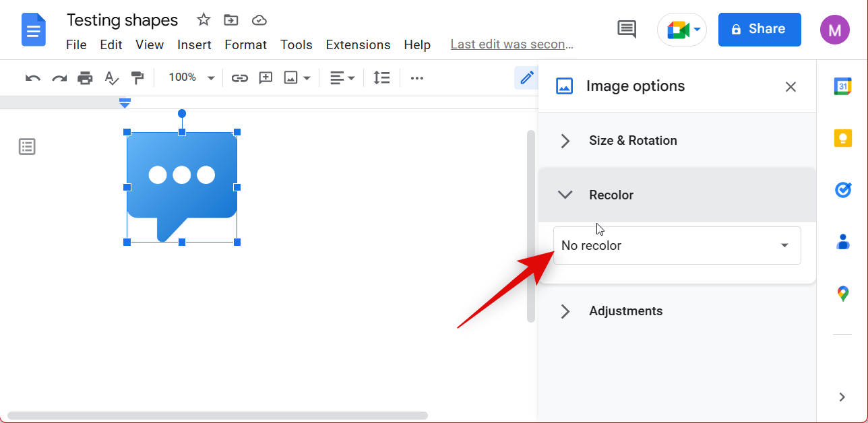Viewport: 868px width, 423px height.
Task: Open the zoom level dropdown
Action: (x=191, y=77)
